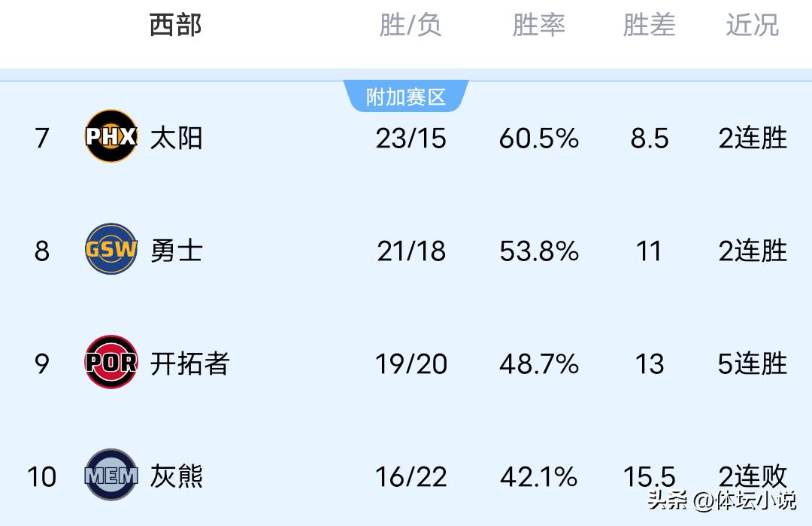Click rank number 9 in standings

coord(42,364)
